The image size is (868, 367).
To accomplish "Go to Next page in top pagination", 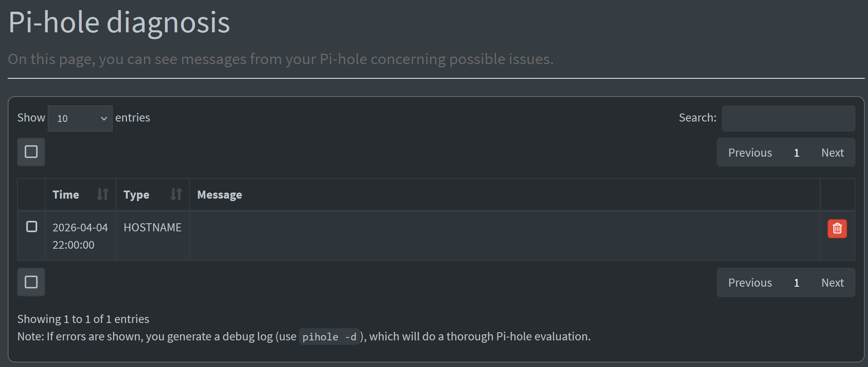I will (x=832, y=153).
